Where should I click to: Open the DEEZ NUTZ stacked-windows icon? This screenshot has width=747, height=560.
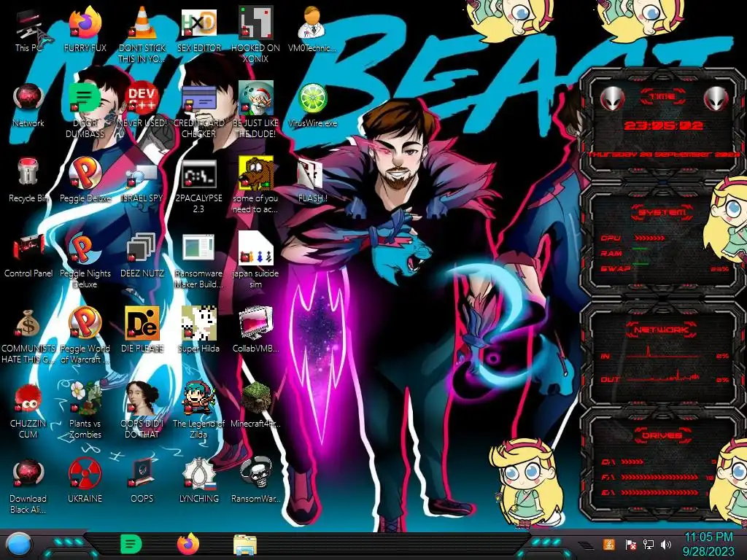(142, 255)
